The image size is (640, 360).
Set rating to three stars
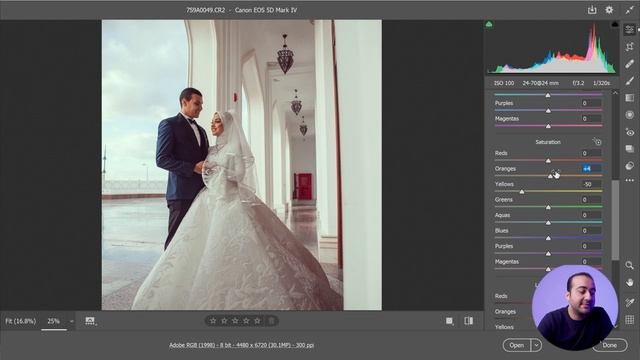235,321
